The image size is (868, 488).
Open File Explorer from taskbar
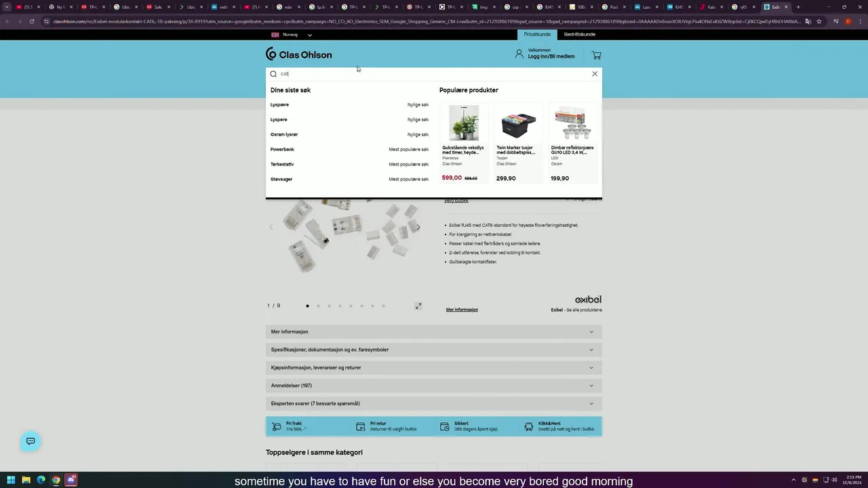click(26, 480)
